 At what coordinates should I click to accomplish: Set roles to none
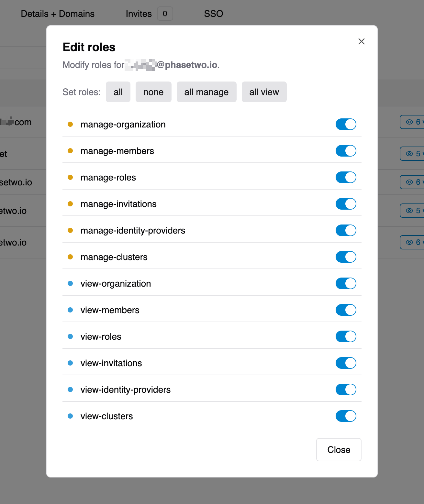pos(153,92)
